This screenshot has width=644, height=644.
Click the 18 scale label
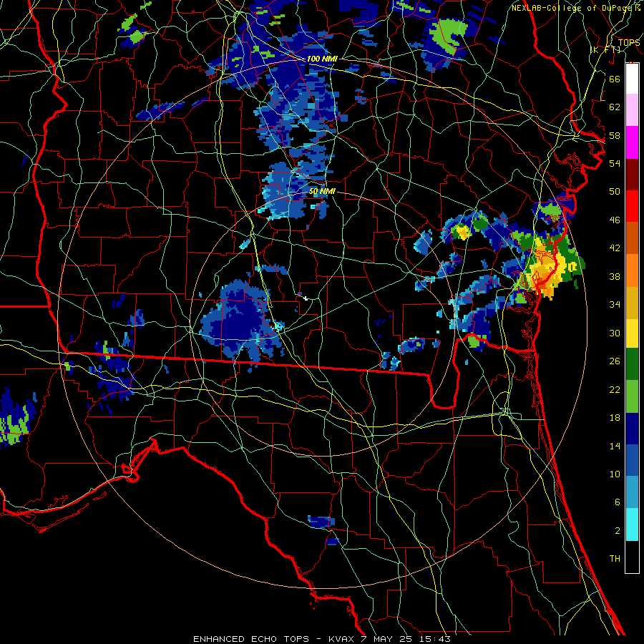pyautogui.click(x=615, y=418)
